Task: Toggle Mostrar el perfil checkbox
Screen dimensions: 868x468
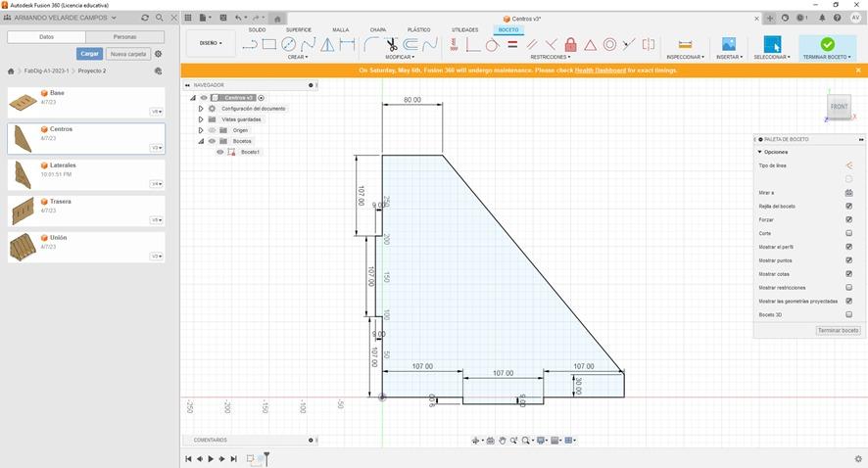Action: 848,247
